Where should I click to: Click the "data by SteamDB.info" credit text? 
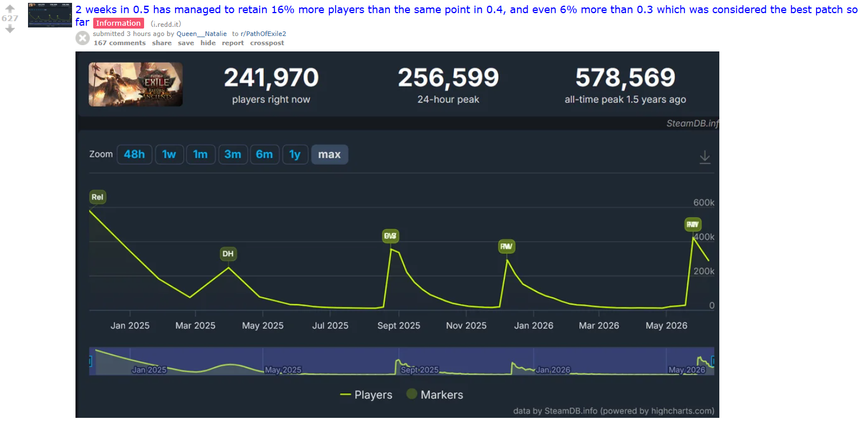pos(614,411)
